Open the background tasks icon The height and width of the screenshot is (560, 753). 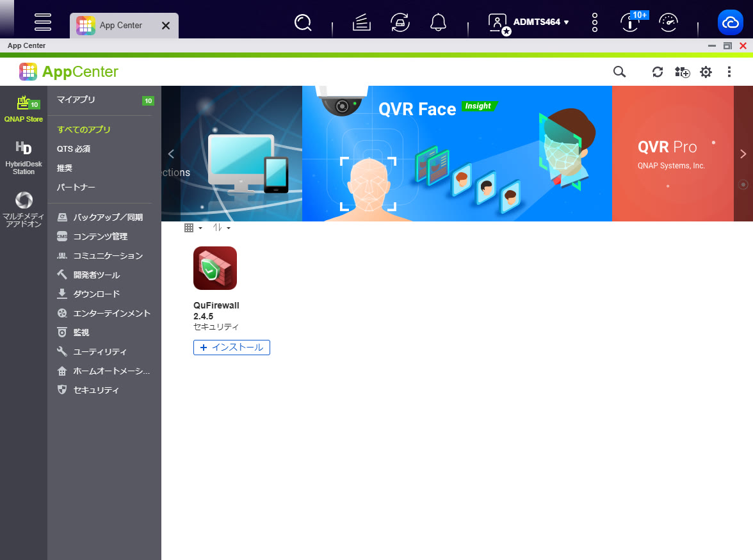pos(362,22)
